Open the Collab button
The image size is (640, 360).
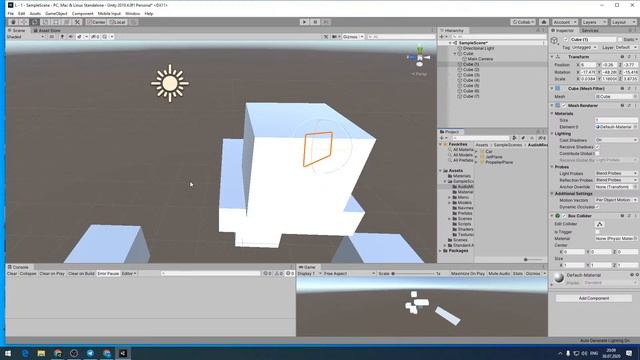(523, 22)
